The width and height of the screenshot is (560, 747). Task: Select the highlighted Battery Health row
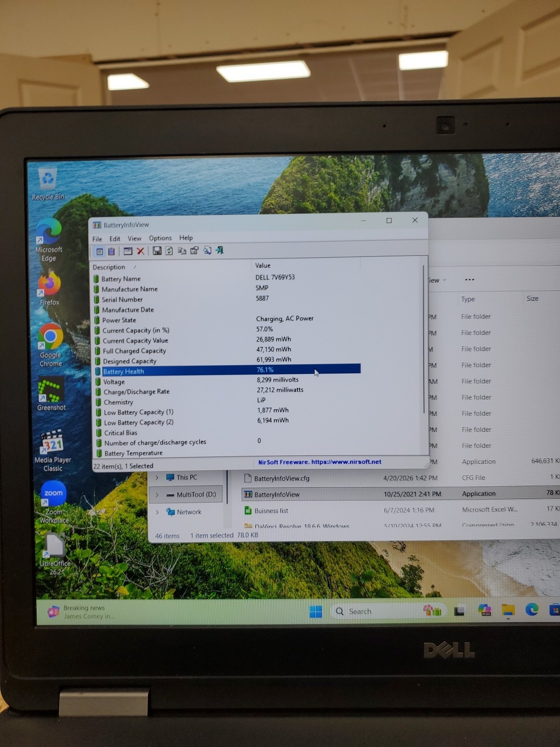[x=227, y=370]
